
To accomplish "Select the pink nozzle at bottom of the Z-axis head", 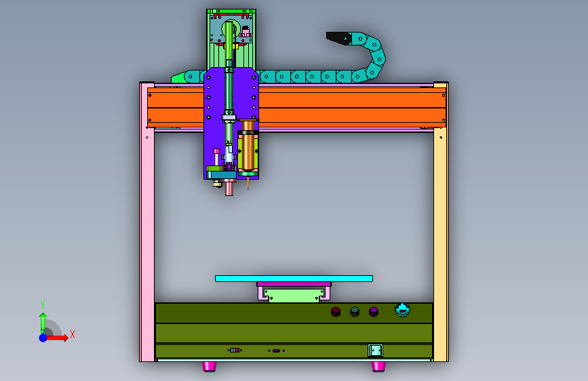I will [x=229, y=188].
